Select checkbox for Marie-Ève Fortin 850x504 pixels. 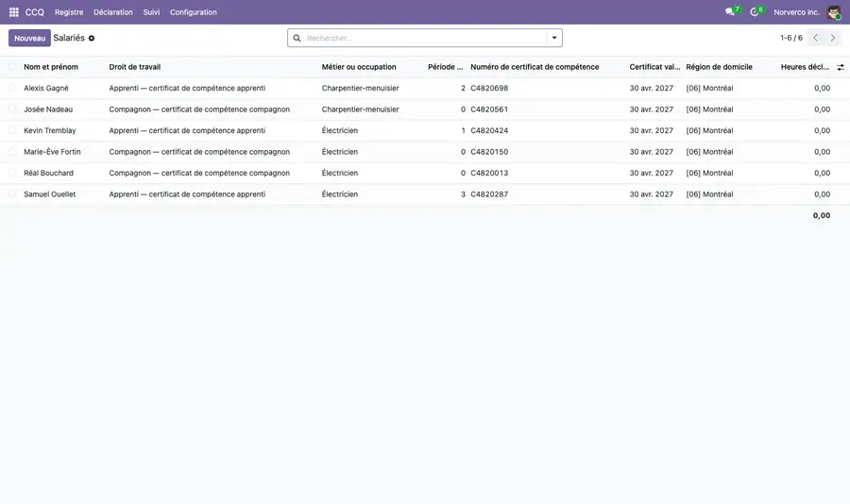[12, 152]
